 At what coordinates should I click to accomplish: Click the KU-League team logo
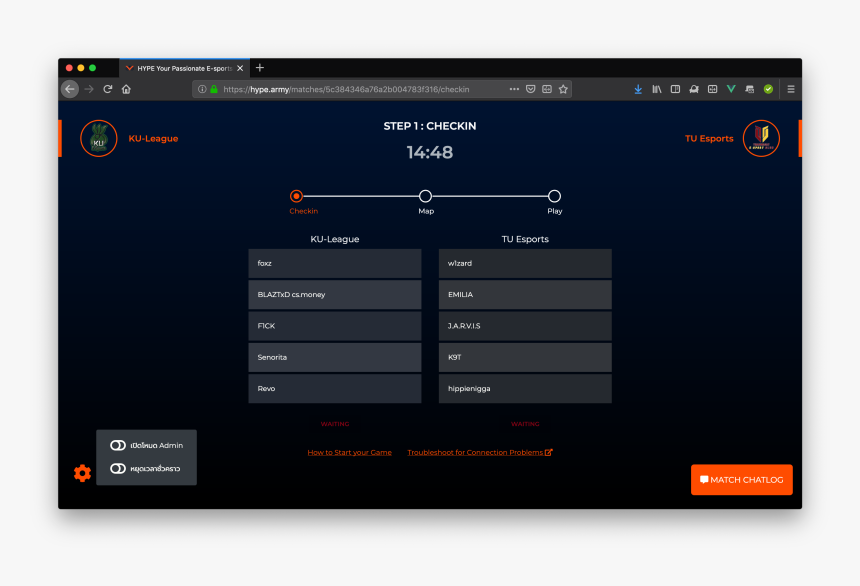pyautogui.click(x=99, y=138)
